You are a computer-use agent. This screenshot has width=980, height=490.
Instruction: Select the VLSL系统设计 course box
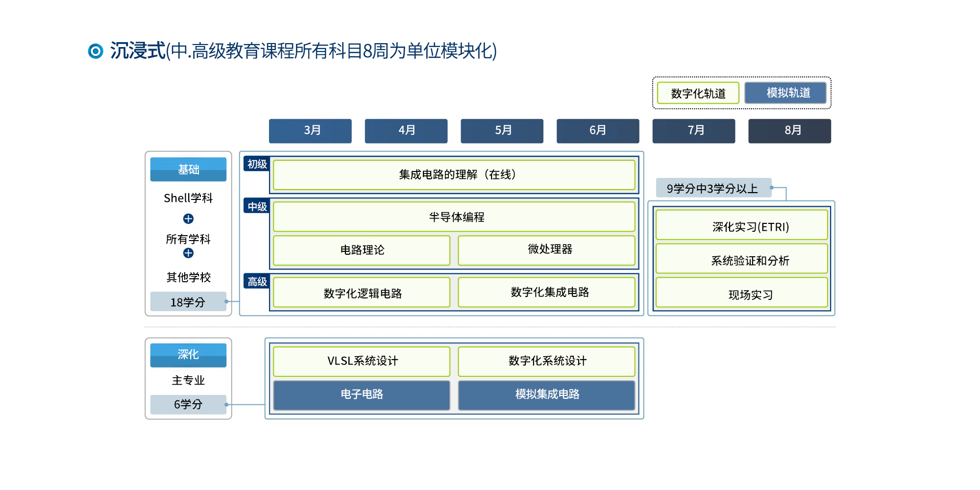[x=362, y=362]
